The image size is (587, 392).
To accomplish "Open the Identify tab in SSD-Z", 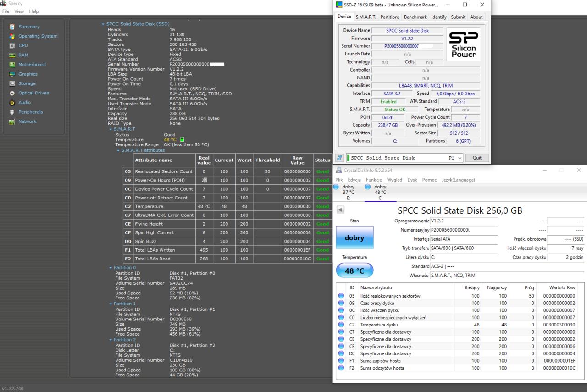I will pyautogui.click(x=439, y=17).
